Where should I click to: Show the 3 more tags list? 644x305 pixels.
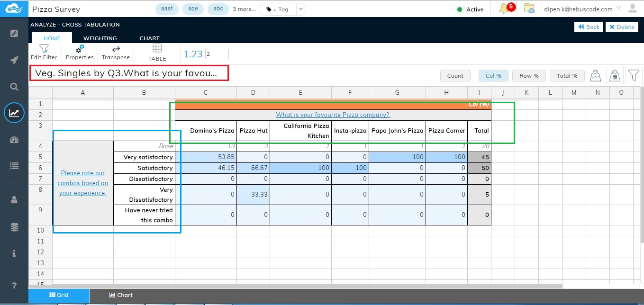[245, 9]
